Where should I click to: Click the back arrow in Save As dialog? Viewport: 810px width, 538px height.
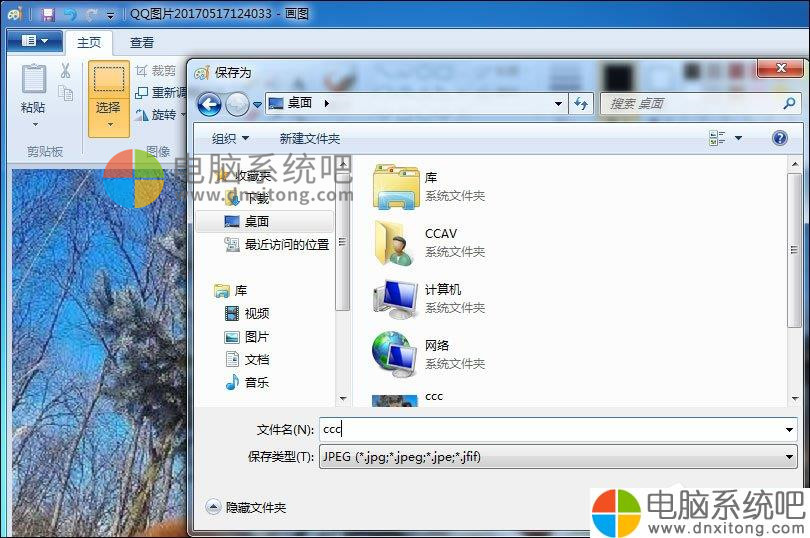coord(209,105)
